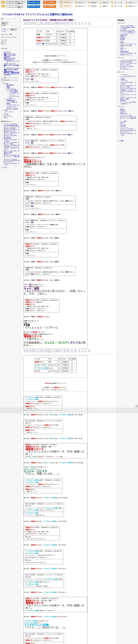Open その他の雑談所 link

[x=13, y=92]
